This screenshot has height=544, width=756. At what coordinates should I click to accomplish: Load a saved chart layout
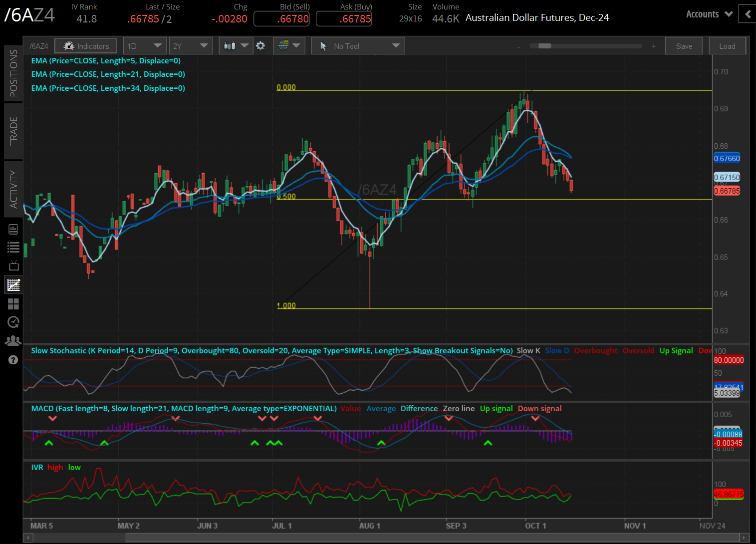[727, 46]
